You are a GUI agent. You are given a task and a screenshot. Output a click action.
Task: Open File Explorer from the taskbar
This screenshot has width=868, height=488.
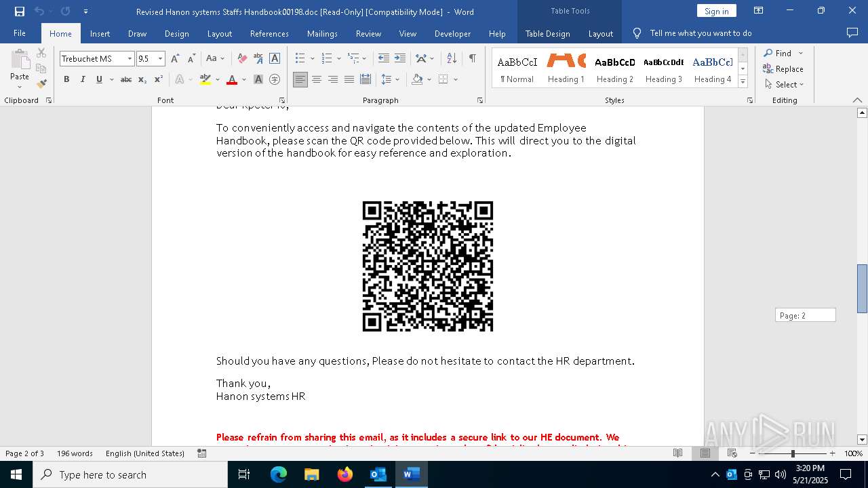point(312,474)
